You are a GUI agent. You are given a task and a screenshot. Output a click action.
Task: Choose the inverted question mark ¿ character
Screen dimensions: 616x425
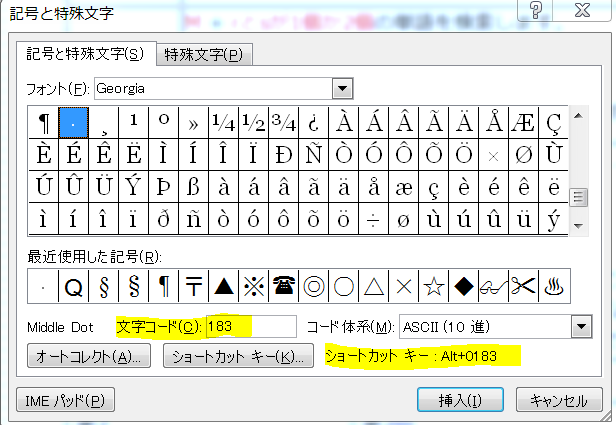tap(314, 122)
